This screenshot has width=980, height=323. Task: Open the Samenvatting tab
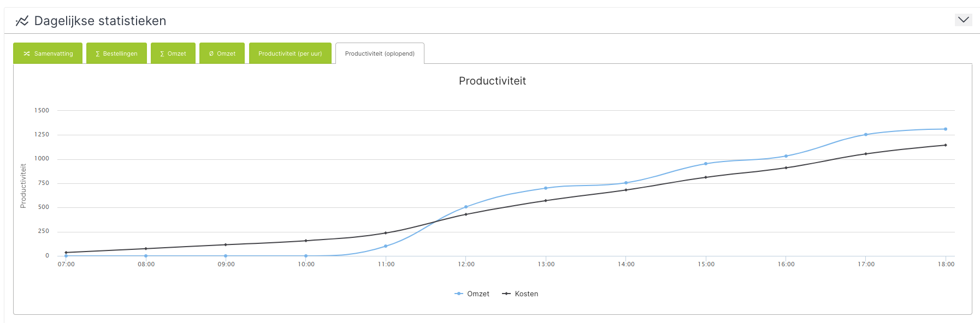(48, 53)
